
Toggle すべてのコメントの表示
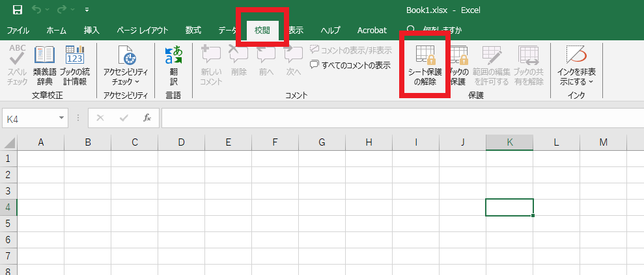(350, 65)
